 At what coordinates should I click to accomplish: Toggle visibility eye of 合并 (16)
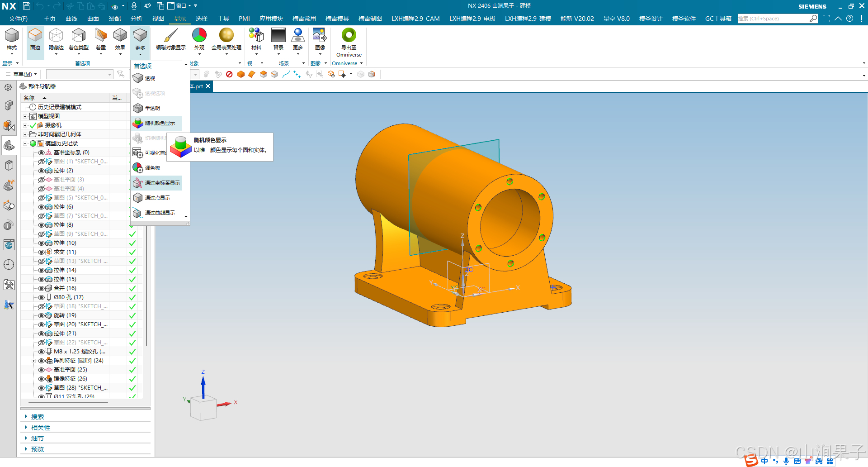(41, 288)
